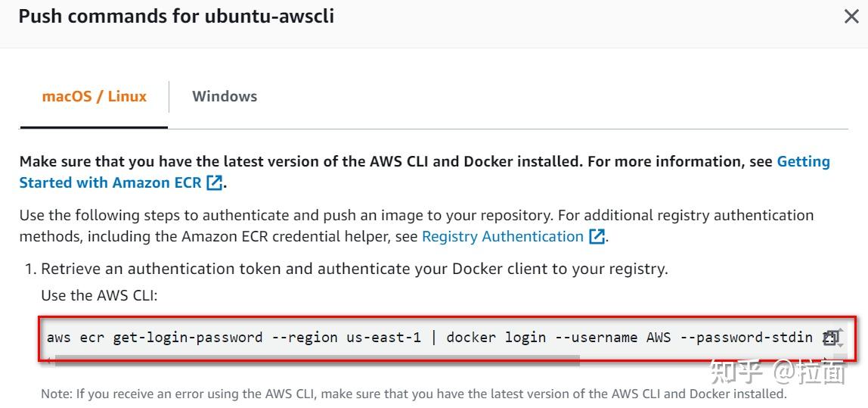Click the 'Use the AWS CLI:' label
Screen dimensions: 868x408
(99, 295)
